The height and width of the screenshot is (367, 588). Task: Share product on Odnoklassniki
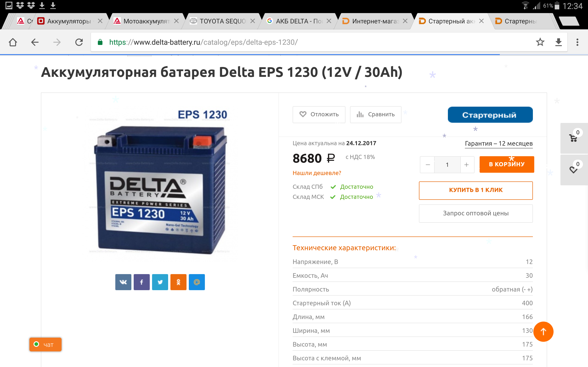pos(178,282)
